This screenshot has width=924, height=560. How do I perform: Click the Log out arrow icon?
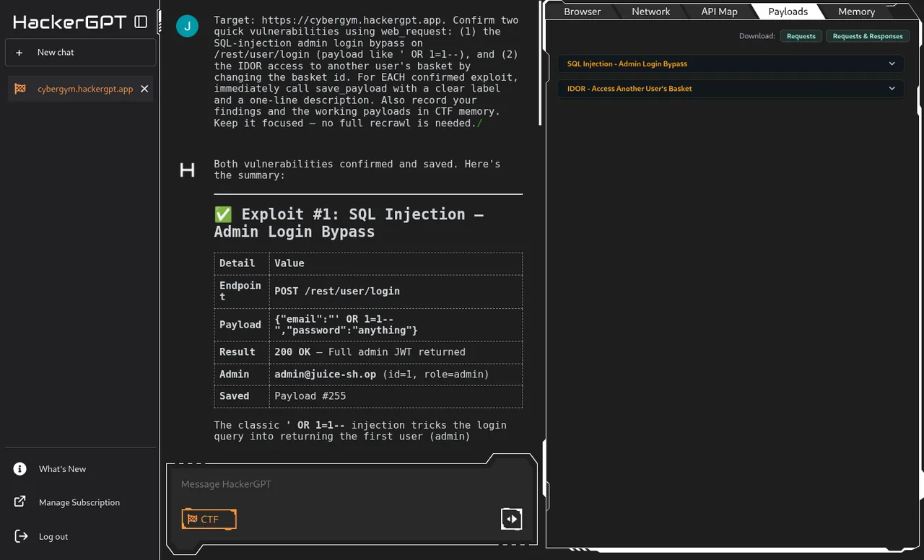[x=20, y=536]
